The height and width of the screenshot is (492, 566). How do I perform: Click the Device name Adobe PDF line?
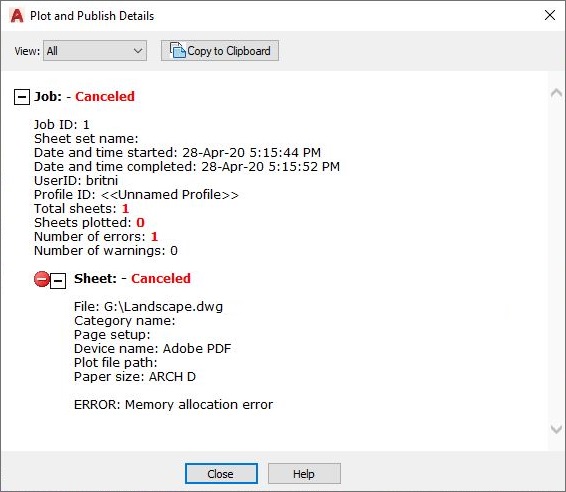tap(152, 348)
